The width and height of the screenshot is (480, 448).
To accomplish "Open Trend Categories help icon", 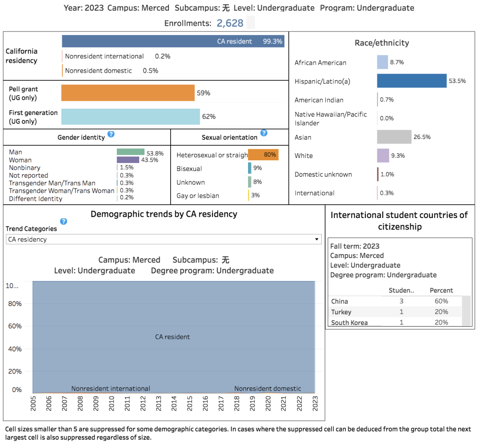I will pyautogui.click(x=64, y=222).
